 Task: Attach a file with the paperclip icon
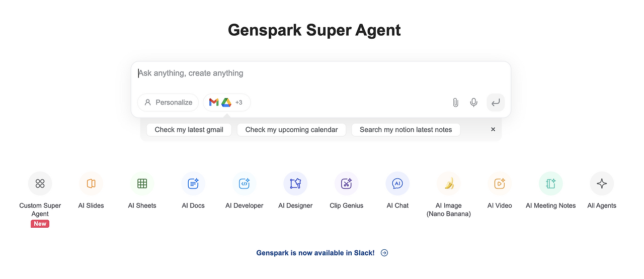point(455,103)
